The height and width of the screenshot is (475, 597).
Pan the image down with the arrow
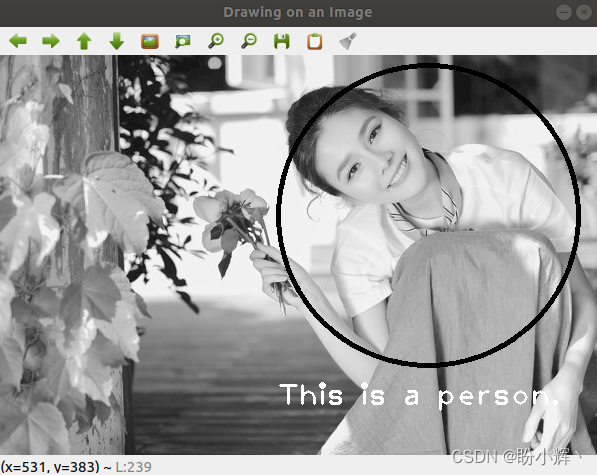point(117,41)
